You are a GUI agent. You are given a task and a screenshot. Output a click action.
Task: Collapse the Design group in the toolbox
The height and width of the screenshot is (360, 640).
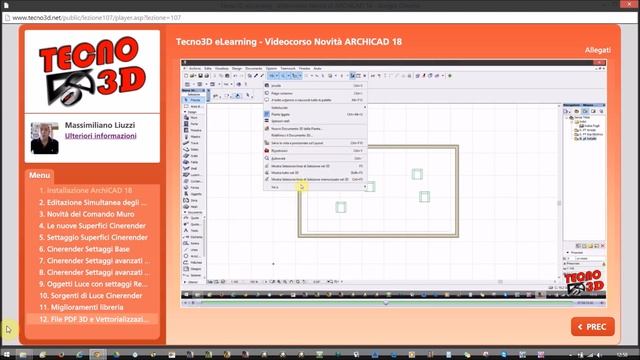coord(185,112)
